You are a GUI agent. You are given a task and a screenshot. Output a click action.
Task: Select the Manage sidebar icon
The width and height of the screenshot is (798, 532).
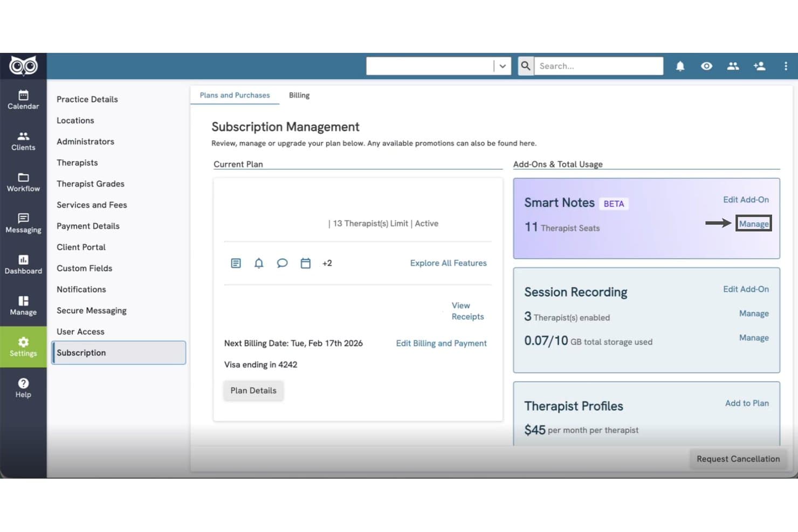click(x=23, y=306)
